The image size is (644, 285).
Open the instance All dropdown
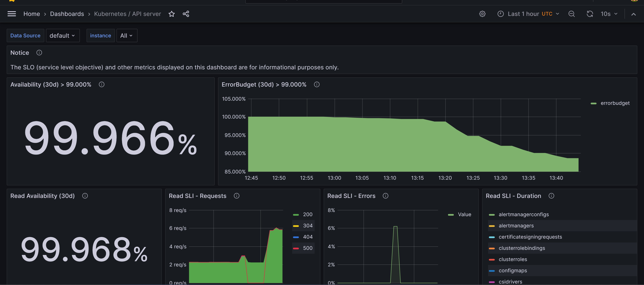127,35
